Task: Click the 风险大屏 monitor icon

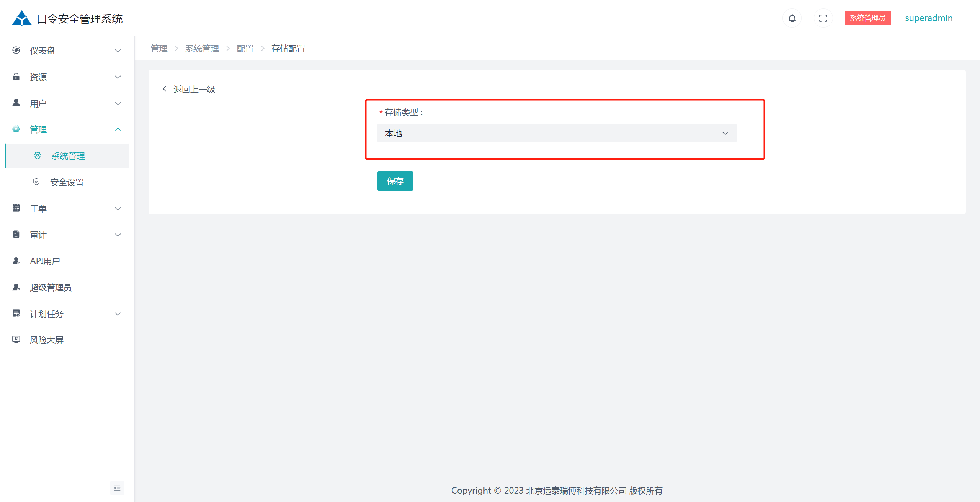Action: coord(16,339)
